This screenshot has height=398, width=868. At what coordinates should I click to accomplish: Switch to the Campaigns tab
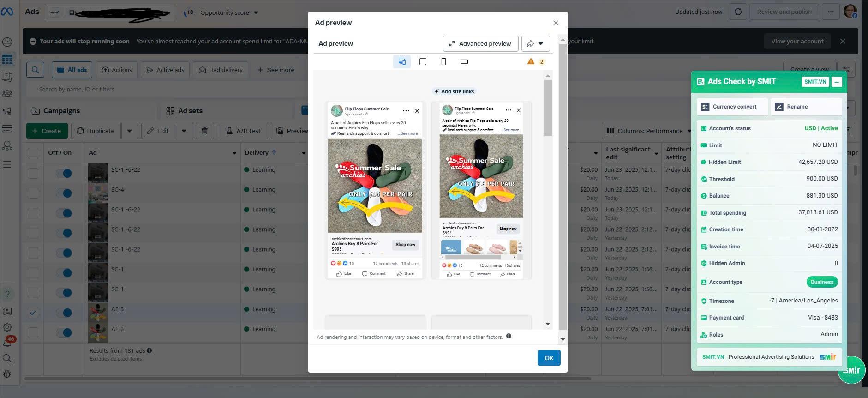tap(56, 111)
